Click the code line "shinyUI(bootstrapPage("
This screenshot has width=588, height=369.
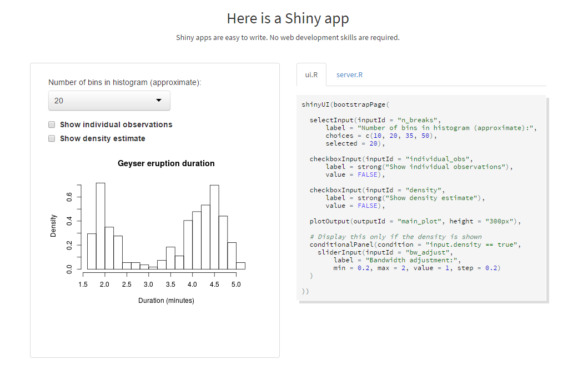pos(346,104)
